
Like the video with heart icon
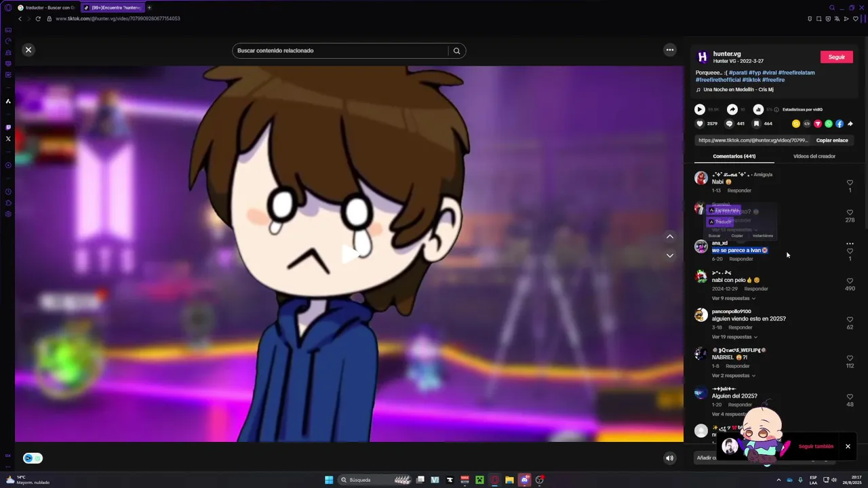point(701,123)
